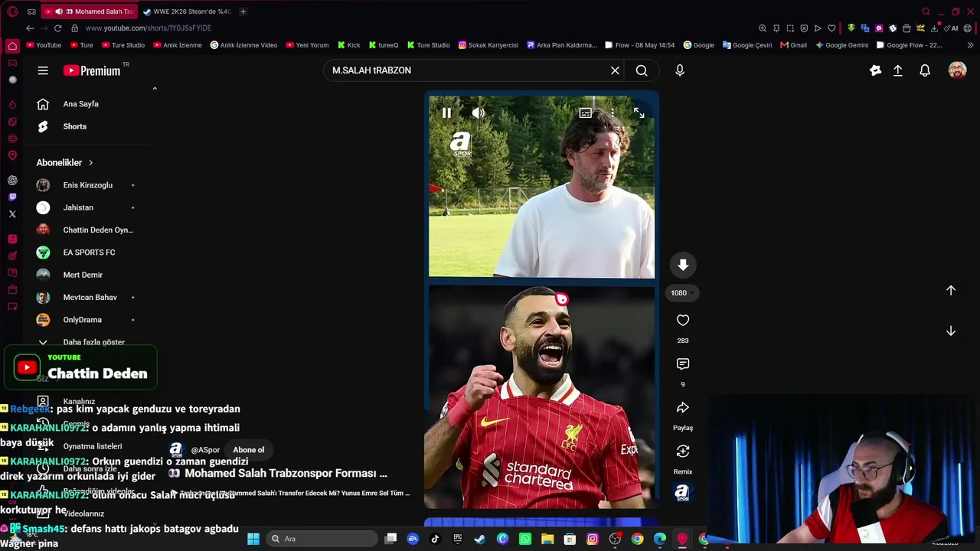Image resolution: width=980 pixels, height=551 pixels.
Task: Open the Opera menu logo
Action: (12, 11)
